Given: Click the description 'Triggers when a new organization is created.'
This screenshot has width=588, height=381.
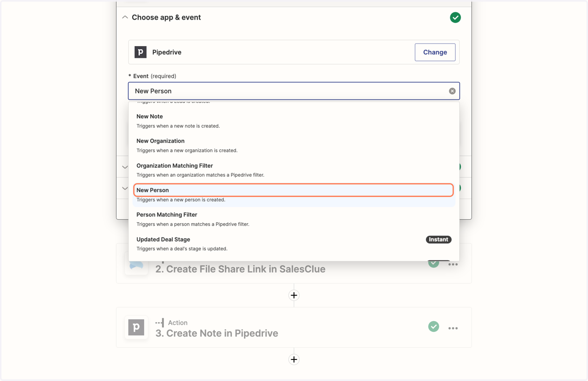Looking at the screenshot, I should (187, 151).
